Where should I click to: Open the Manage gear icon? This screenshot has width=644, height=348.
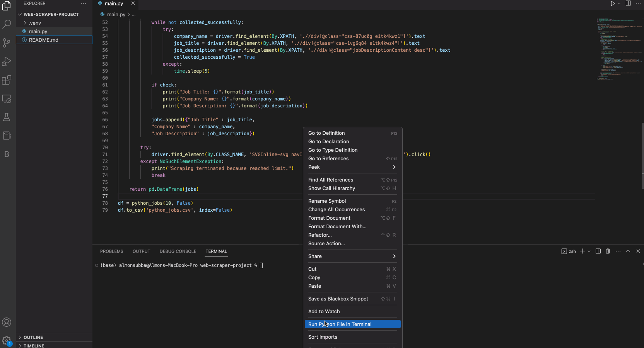tap(7, 341)
